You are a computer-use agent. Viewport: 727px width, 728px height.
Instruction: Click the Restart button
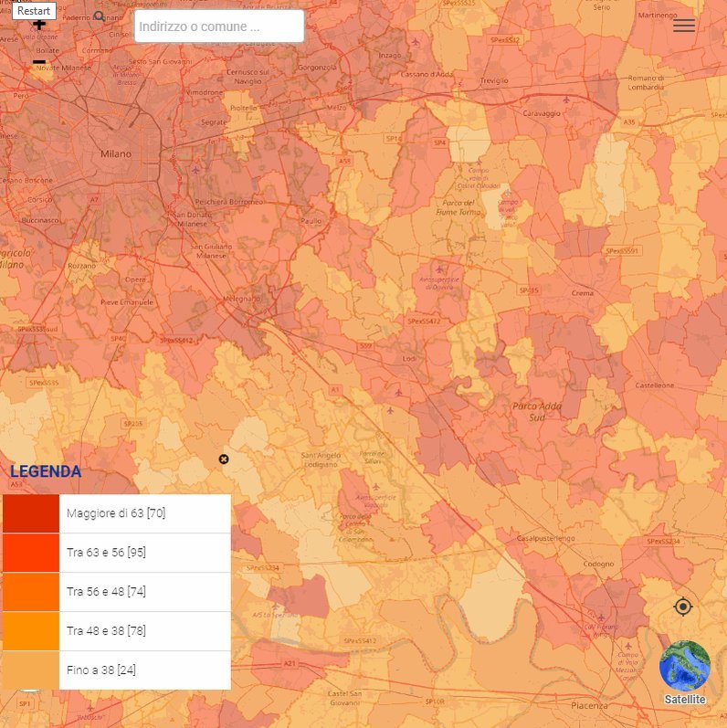tap(34, 11)
